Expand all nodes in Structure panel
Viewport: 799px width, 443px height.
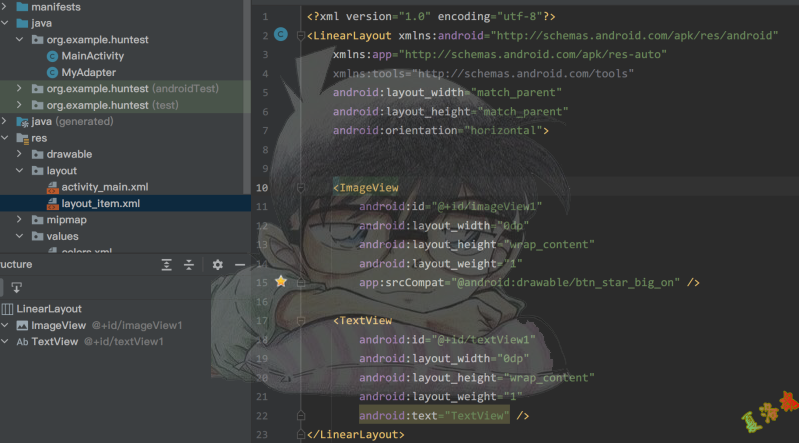pos(167,265)
